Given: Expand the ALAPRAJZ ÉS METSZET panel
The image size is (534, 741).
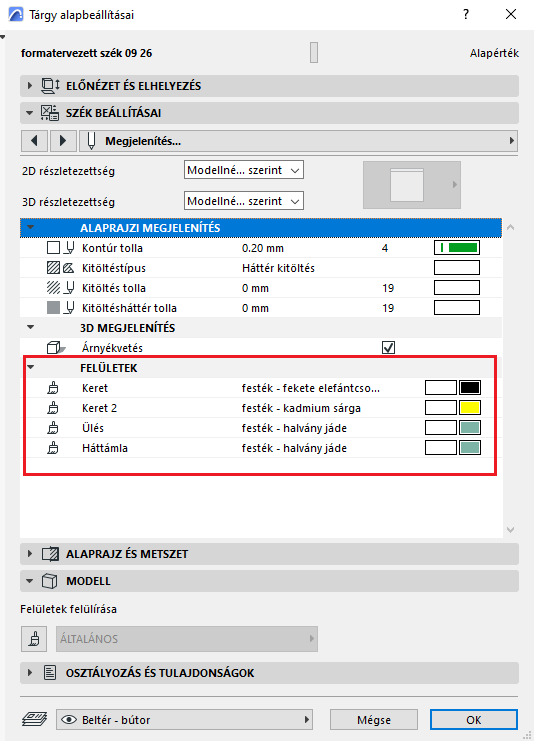Looking at the screenshot, I should tap(269, 554).
